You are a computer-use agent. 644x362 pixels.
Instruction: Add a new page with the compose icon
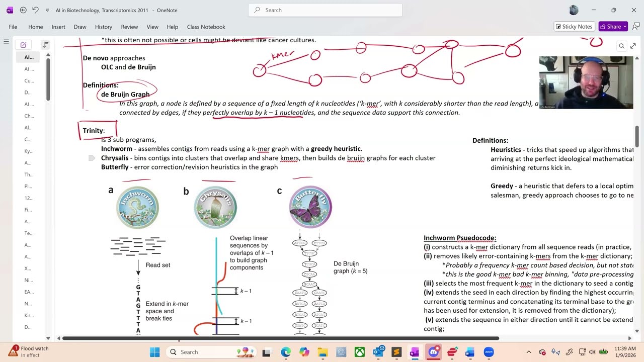tap(23, 45)
